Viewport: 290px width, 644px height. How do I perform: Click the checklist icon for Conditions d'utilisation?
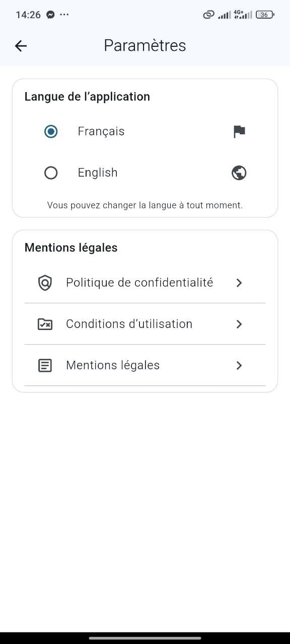pyautogui.click(x=45, y=324)
